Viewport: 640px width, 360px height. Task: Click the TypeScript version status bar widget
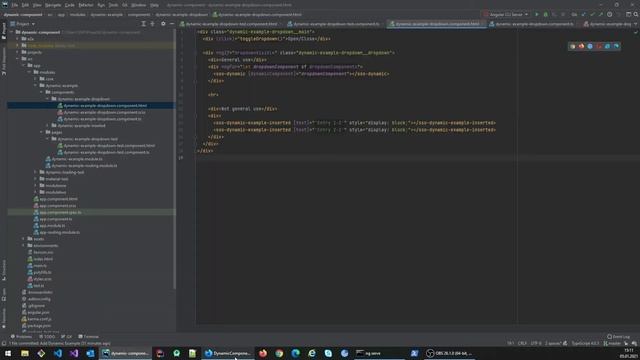click(584, 343)
